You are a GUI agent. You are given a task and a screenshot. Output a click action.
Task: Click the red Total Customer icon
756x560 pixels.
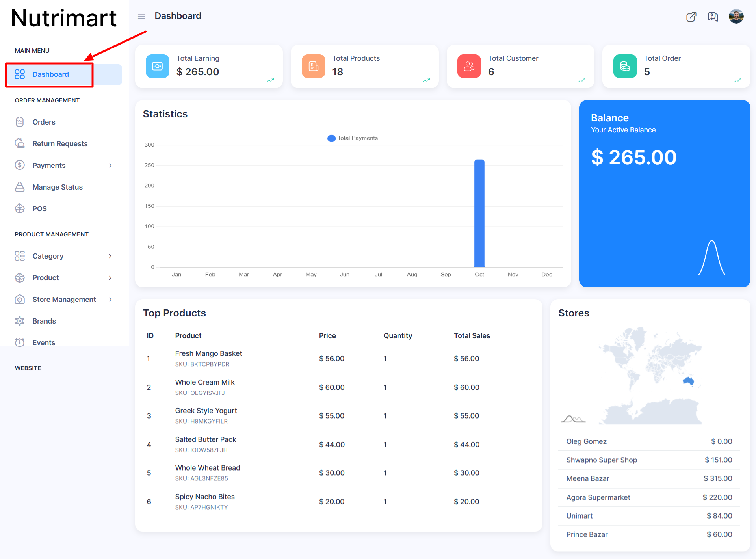pyautogui.click(x=469, y=66)
